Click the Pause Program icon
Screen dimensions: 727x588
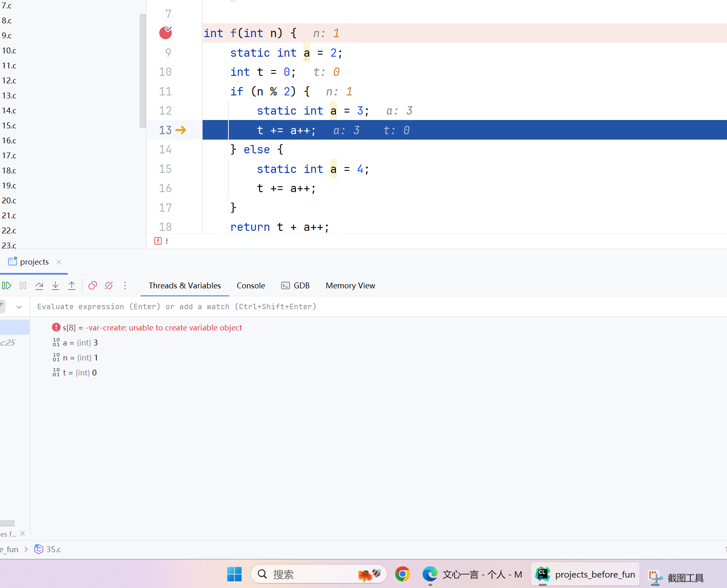click(23, 285)
